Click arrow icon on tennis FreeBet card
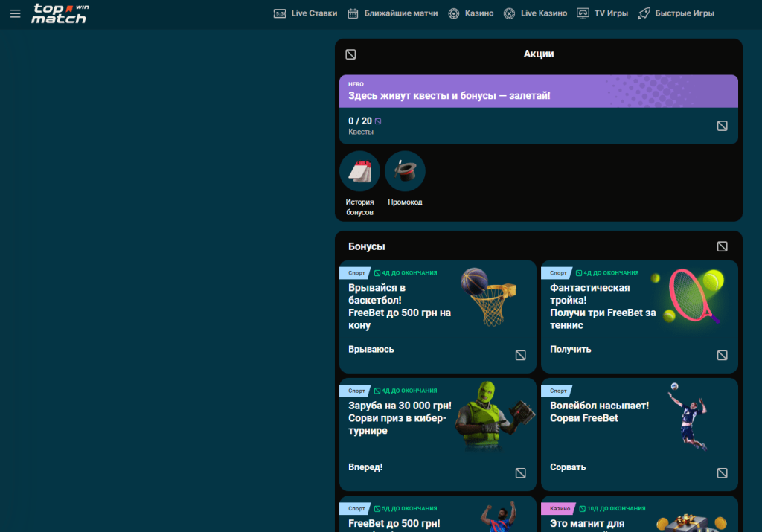The width and height of the screenshot is (762, 532). [x=722, y=355]
